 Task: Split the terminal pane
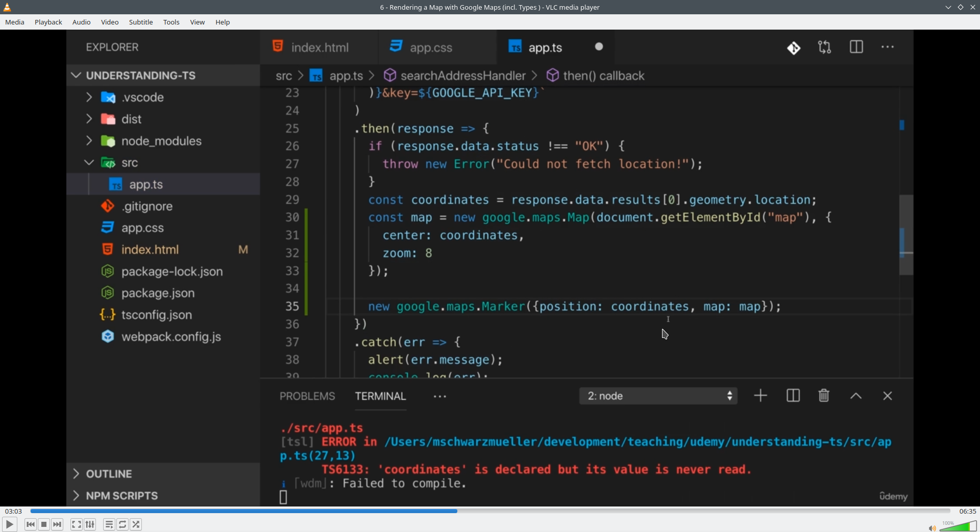pos(793,396)
